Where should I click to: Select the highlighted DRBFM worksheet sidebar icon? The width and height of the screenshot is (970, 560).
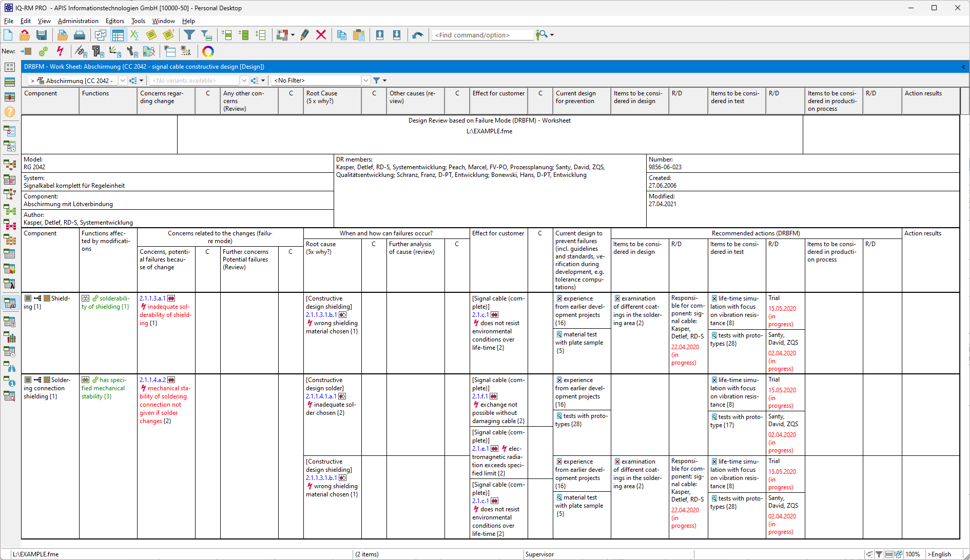click(x=10, y=303)
